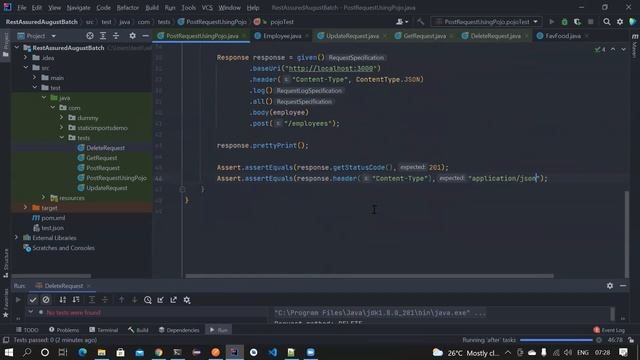Open Search Everywhere magnifier icon
Screen dimensions: 640x360
tap(607, 22)
